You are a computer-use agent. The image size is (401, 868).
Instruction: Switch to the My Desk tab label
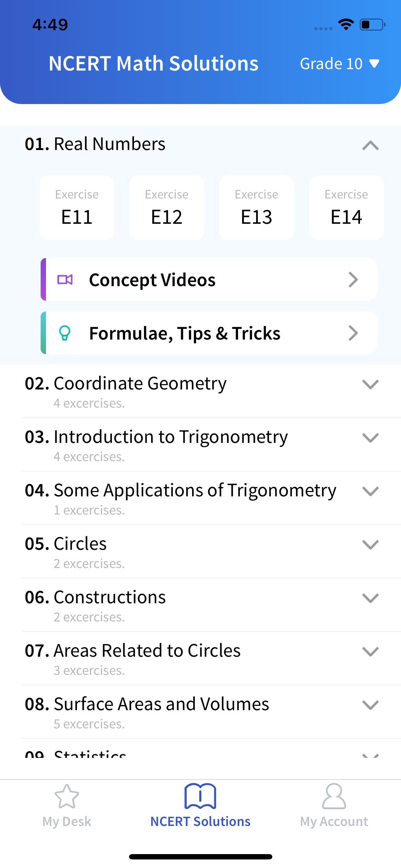coord(67,821)
